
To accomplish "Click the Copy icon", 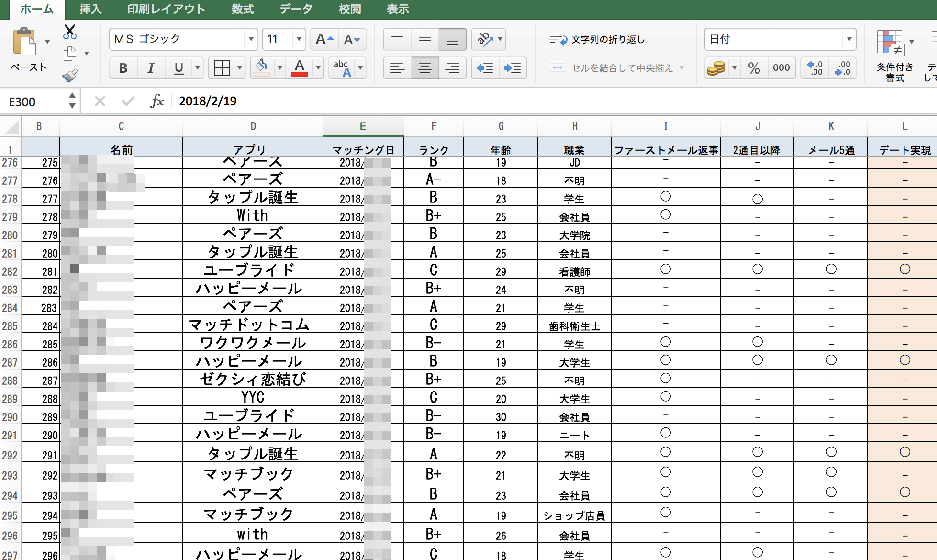I will tap(70, 53).
